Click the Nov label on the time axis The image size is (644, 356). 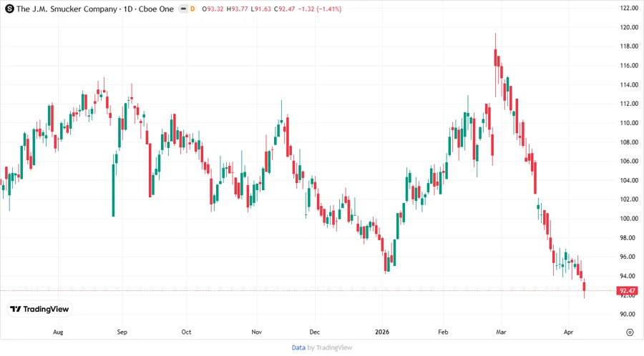coord(257,332)
